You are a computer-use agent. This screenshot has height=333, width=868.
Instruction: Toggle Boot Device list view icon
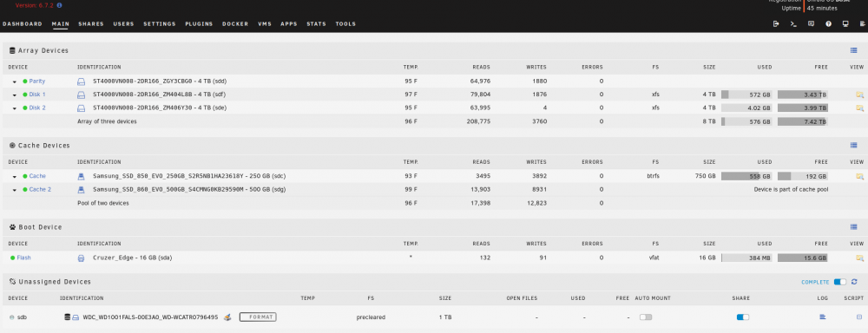click(x=853, y=227)
